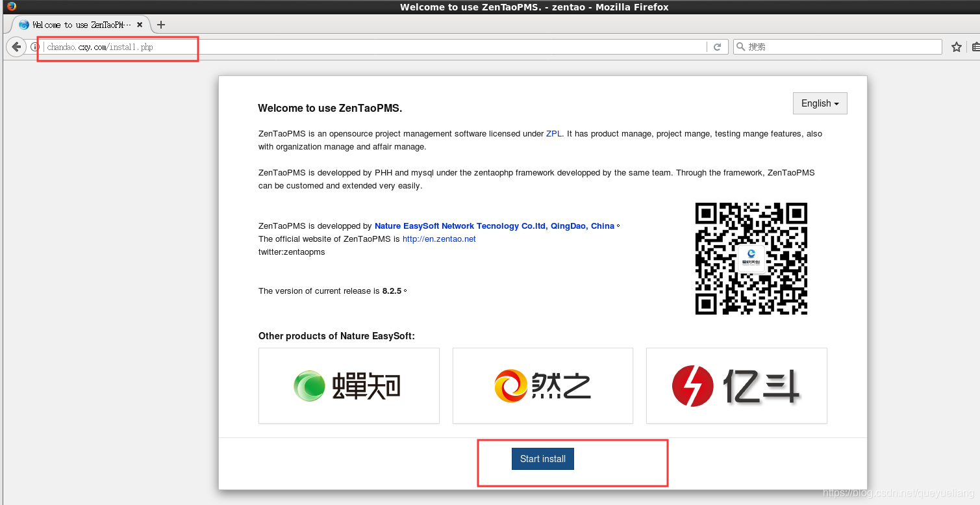Screen dimensions: 980x505
Task: Open the Yidou (亿斗) product card
Action: tap(736, 385)
